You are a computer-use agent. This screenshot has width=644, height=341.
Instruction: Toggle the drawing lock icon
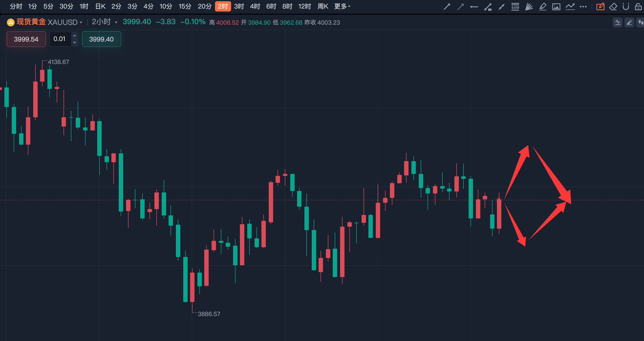[x=638, y=7]
